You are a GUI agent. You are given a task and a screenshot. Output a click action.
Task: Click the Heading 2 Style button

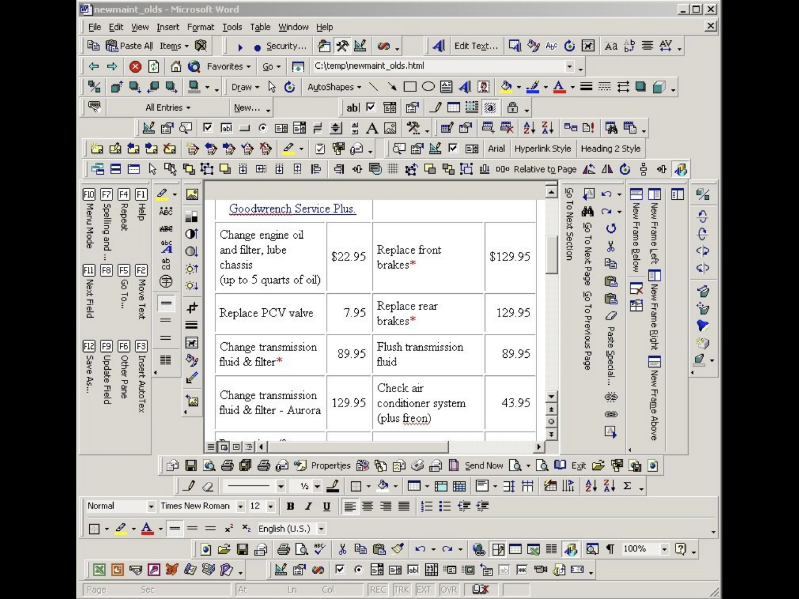[610, 149]
